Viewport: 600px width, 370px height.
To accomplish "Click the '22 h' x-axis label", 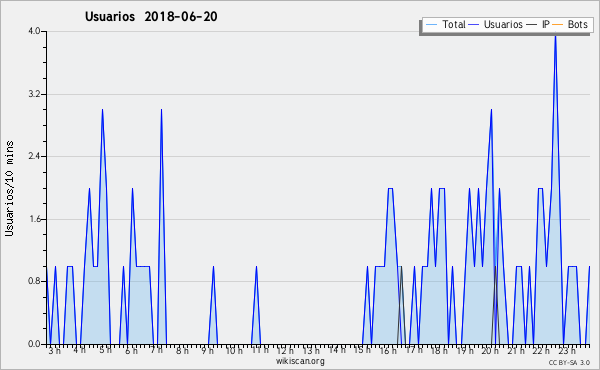I will tap(541, 351).
